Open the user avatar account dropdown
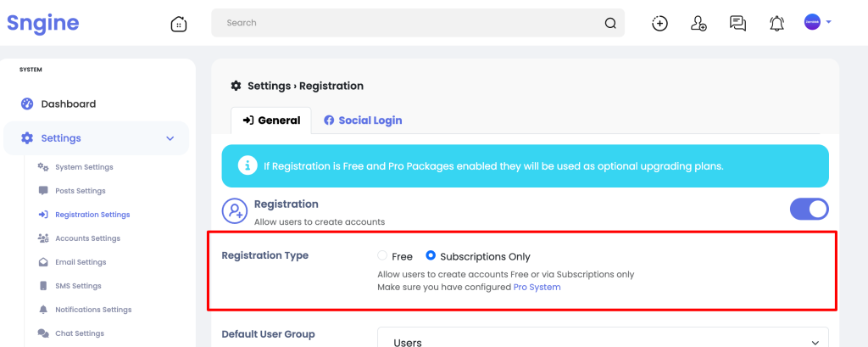This screenshot has width=868, height=347. tap(818, 22)
